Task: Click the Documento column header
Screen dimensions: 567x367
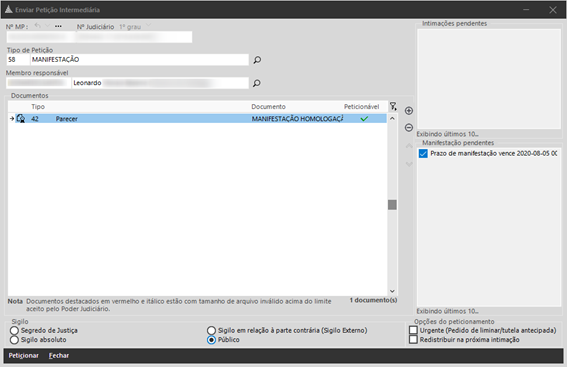Action: click(x=268, y=107)
